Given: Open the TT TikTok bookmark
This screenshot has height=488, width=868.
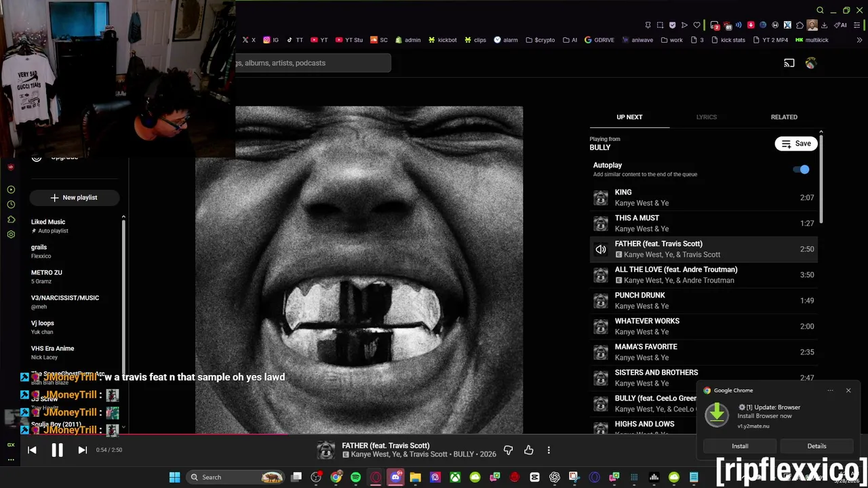Looking at the screenshot, I should (294, 40).
